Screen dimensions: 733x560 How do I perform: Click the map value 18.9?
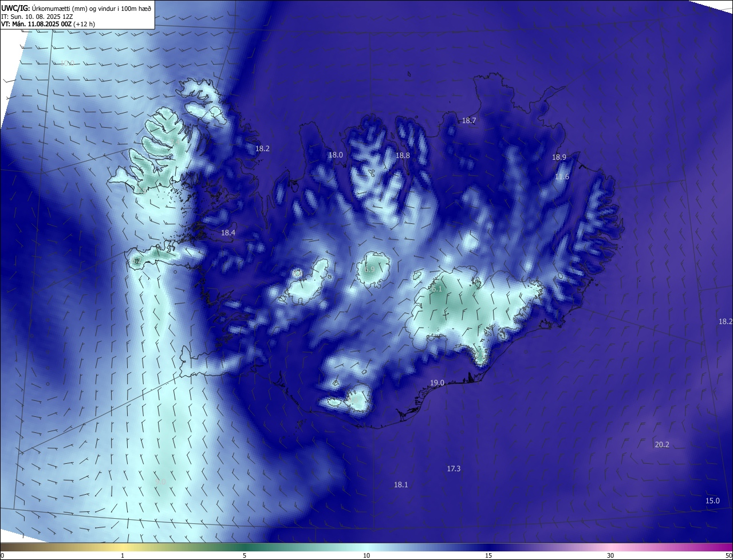(559, 157)
